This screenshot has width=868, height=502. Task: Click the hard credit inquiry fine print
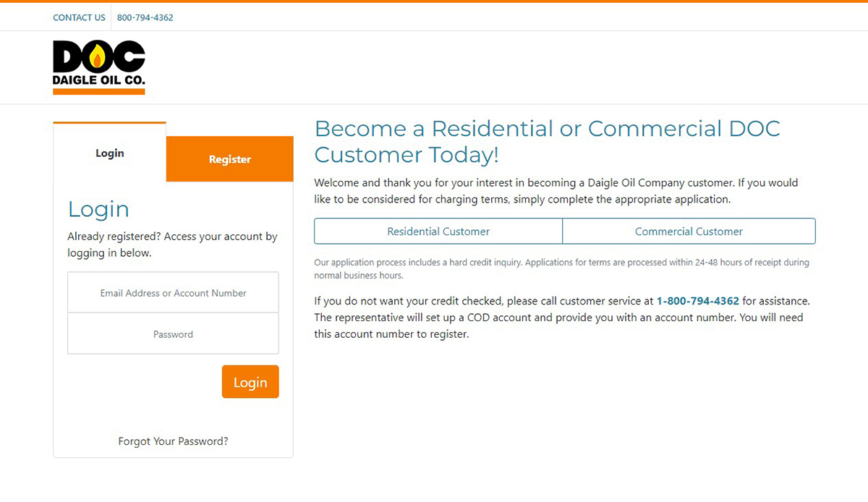(561, 269)
